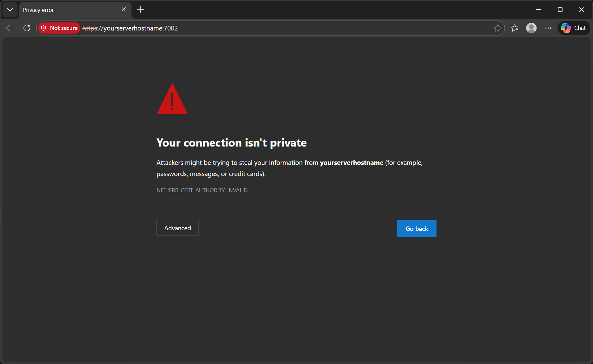Screen dimensions: 593x364
Task: Open a new tab with plus icon
Action: tap(141, 10)
